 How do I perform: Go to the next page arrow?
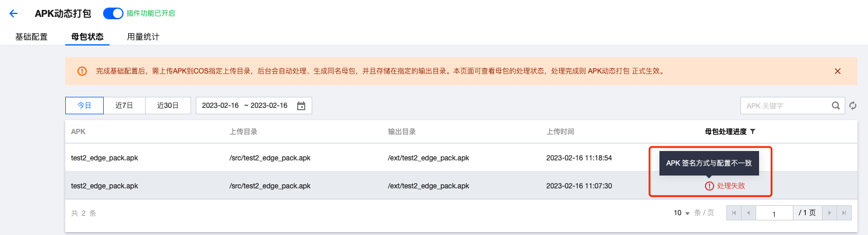[x=828, y=213]
